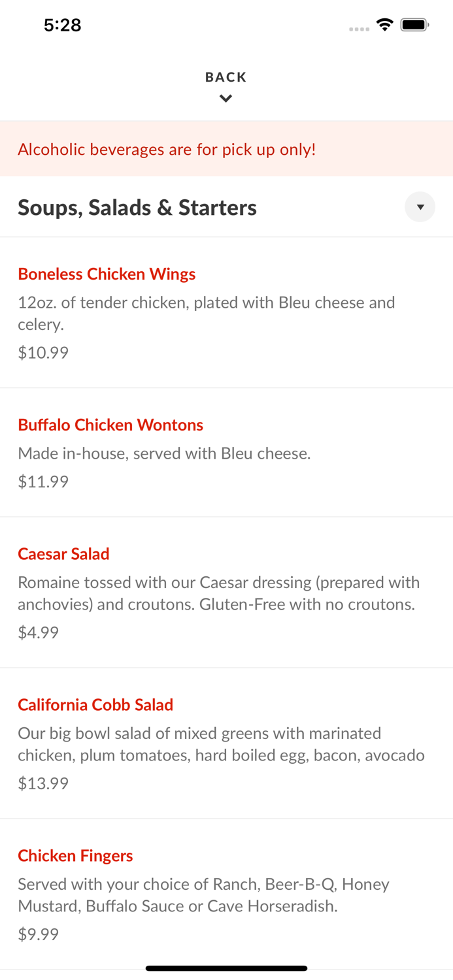Tap the BACK button at top

coord(226,77)
